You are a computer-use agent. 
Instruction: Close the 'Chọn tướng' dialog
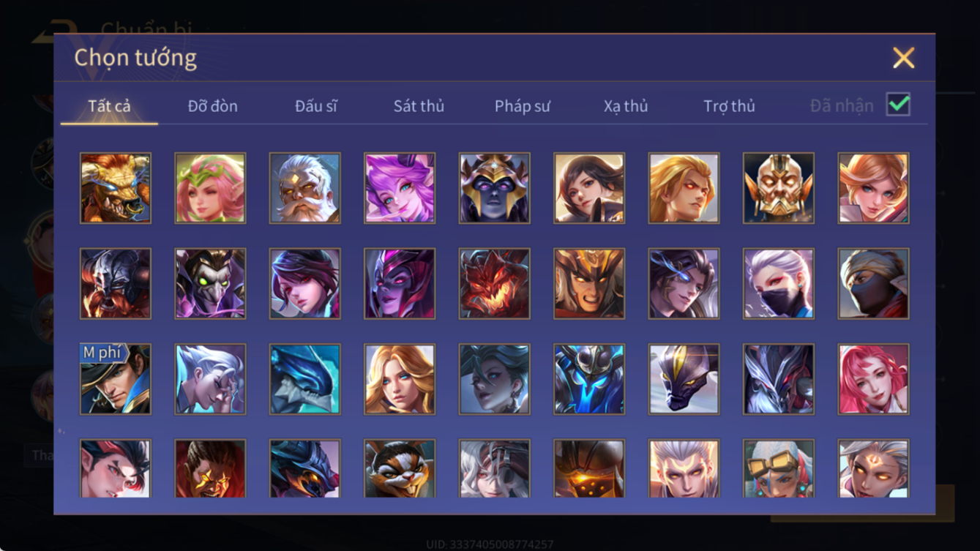(x=903, y=58)
